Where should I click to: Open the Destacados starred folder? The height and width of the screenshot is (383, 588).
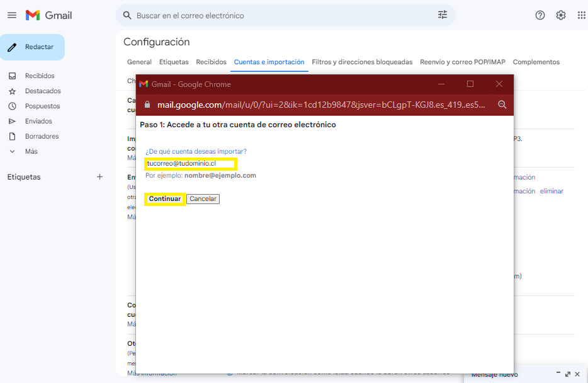pyautogui.click(x=43, y=91)
